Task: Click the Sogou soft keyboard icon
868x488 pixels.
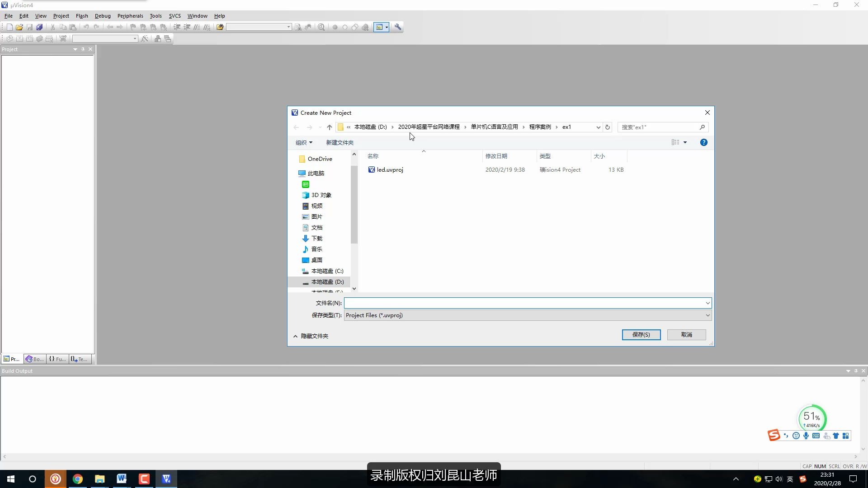Action: point(816,436)
